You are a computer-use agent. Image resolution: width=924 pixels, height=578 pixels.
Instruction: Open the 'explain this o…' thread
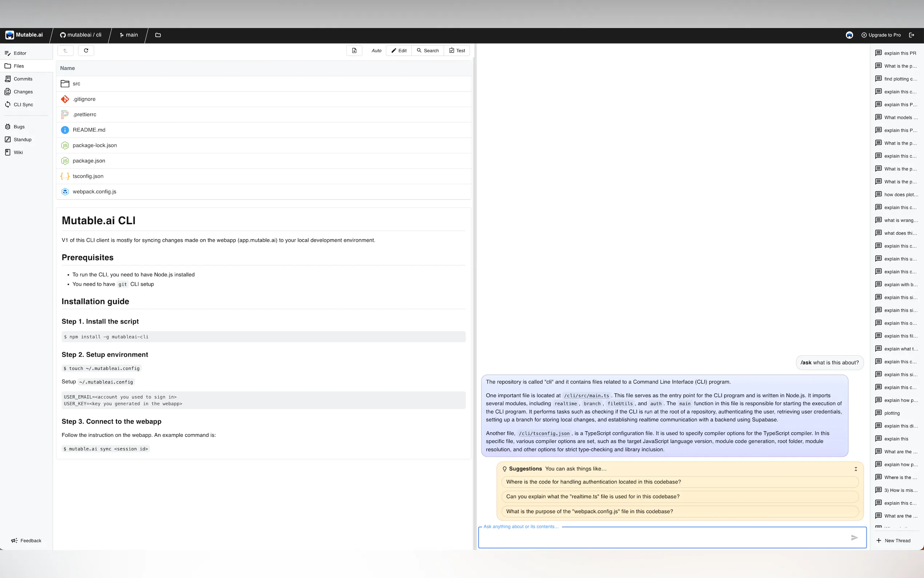tap(896, 323)
